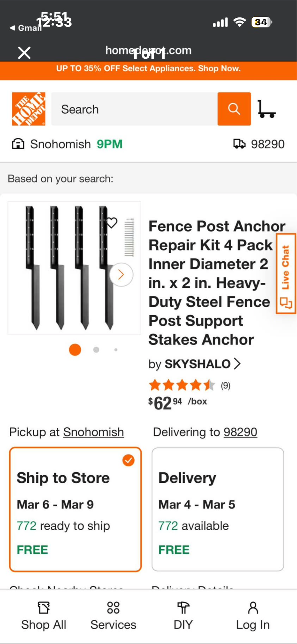Screen dimensions: 297x644
Task: Focus the Search input field
Action: (134, 109)
